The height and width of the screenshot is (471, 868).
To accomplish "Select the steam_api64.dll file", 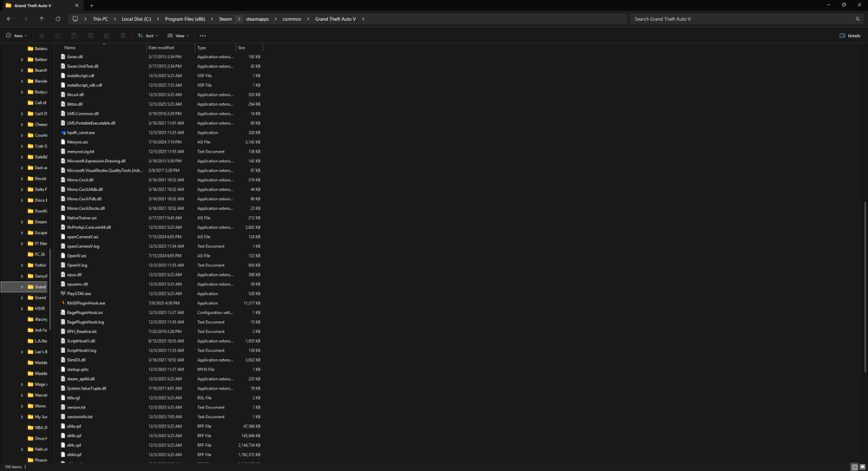I will point(81,379).
